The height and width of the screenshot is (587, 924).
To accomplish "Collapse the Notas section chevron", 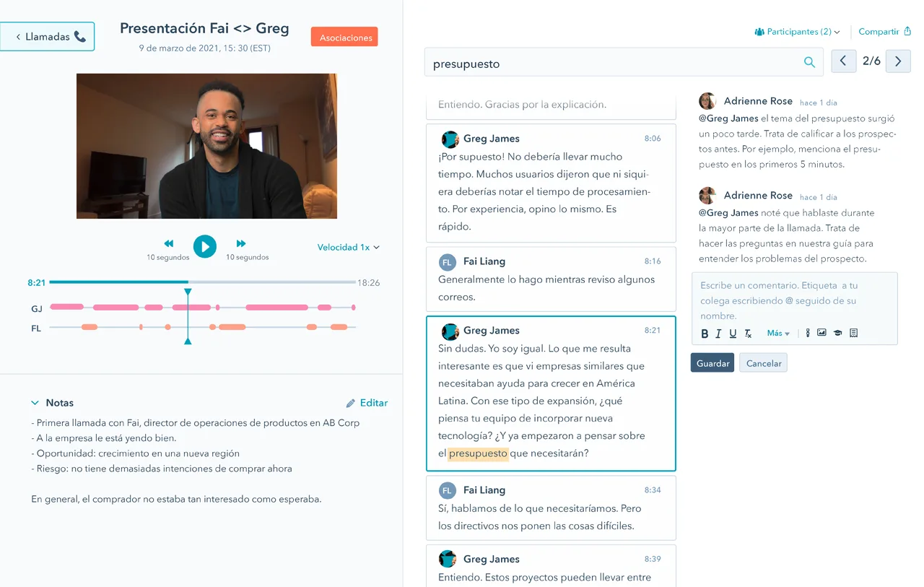I will point(35,403).
